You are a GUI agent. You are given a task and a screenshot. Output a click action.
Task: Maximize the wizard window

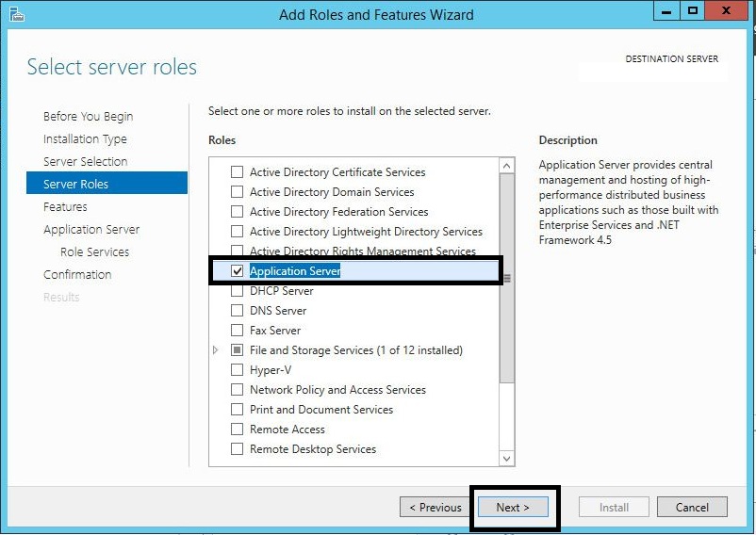[693, 12]
